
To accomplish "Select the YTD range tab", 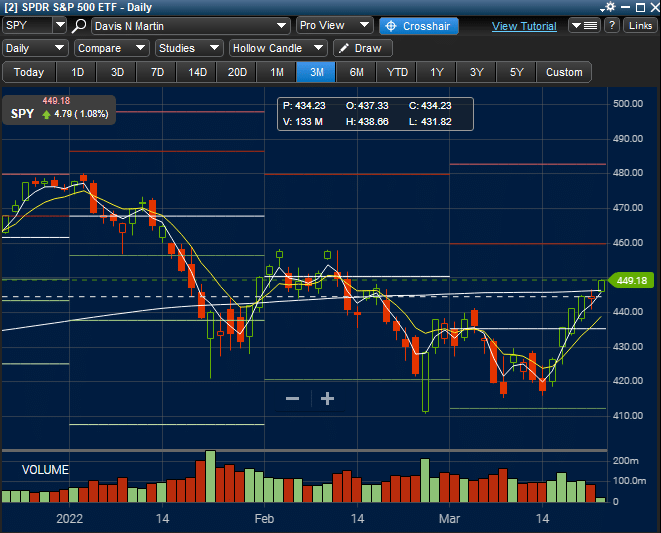I will 397,72.
